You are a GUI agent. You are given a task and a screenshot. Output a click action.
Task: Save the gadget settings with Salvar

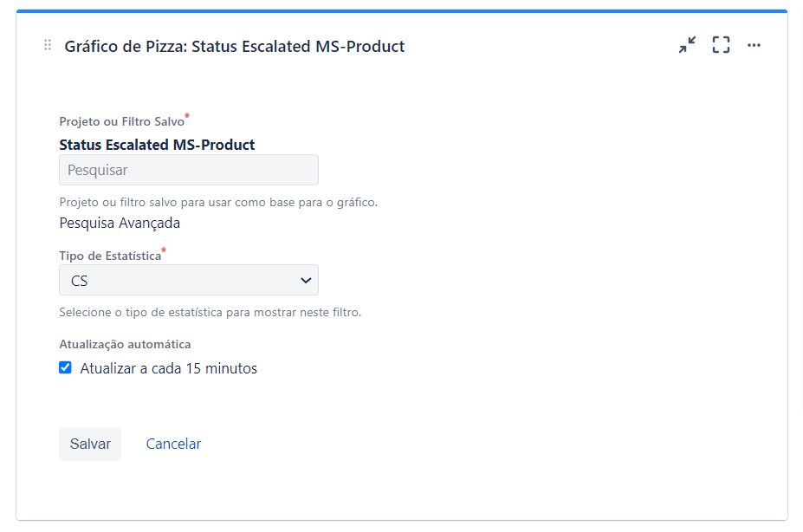click(90, 444)
